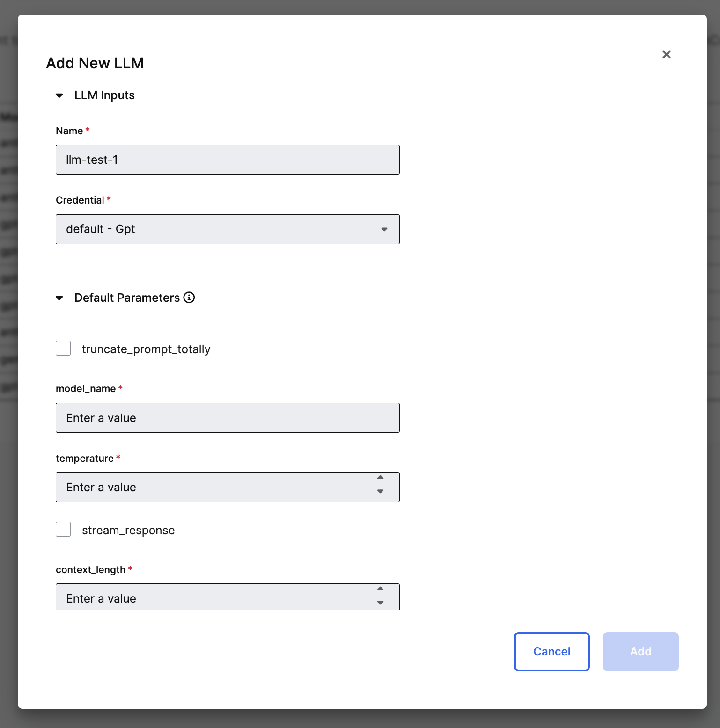Click the truncate_prompt_totally label
720x728 pixels.
146,349
